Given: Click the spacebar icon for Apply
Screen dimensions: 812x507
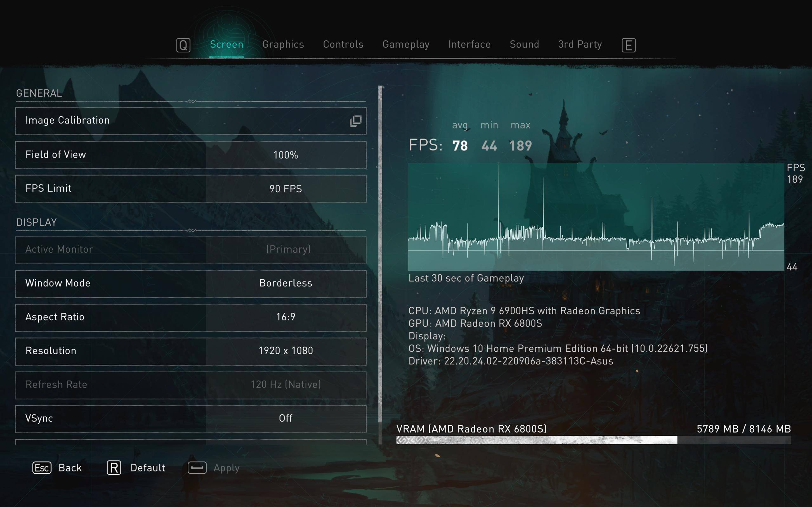Looking at the screenshot, I should point(197,467).
